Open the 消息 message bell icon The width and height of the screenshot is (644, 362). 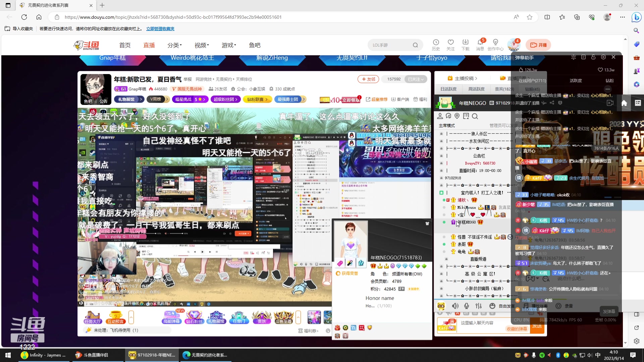pyautogui.click(x=480, y=45)
